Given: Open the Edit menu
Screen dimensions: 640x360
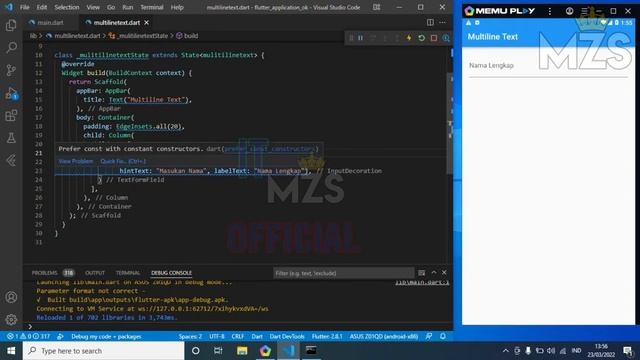Looking at the screenshot, I should [42, 7].
